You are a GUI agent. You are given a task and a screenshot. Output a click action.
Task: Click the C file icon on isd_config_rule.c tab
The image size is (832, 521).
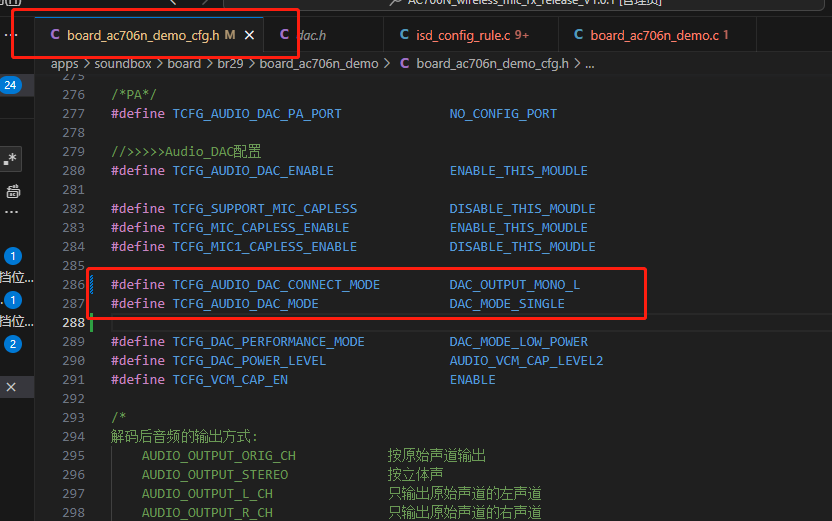[404, 35]
